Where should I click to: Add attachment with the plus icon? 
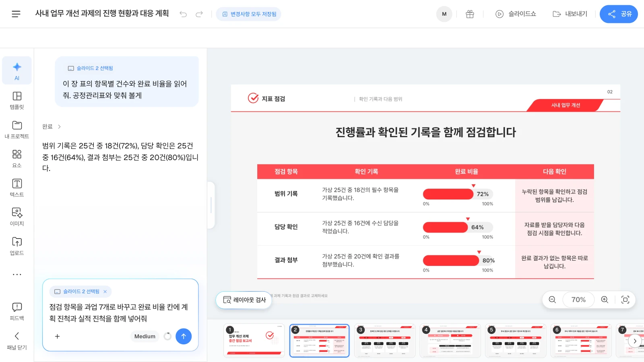coord(57,336)
